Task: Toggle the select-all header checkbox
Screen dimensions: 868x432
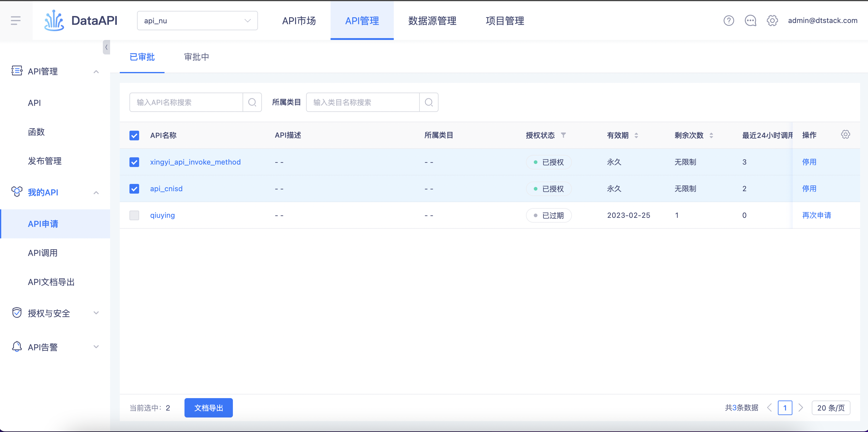Action: [134, 136]
